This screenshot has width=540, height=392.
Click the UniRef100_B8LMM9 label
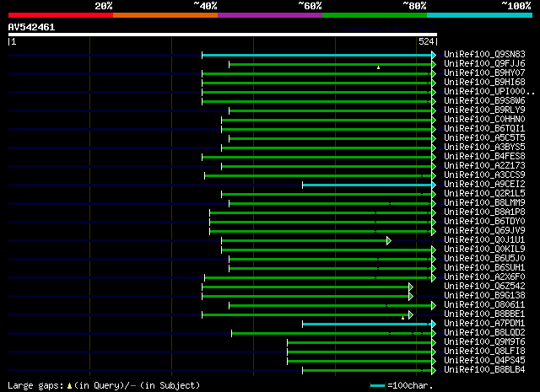click(484, 203)
